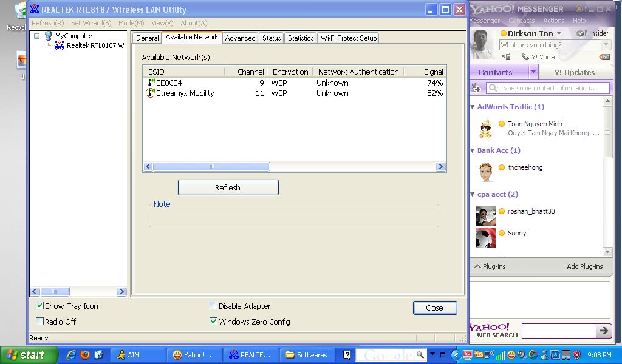Open the Mode(M) menu
This screenshot has height=364, width=622.
[x=131, y=23]
